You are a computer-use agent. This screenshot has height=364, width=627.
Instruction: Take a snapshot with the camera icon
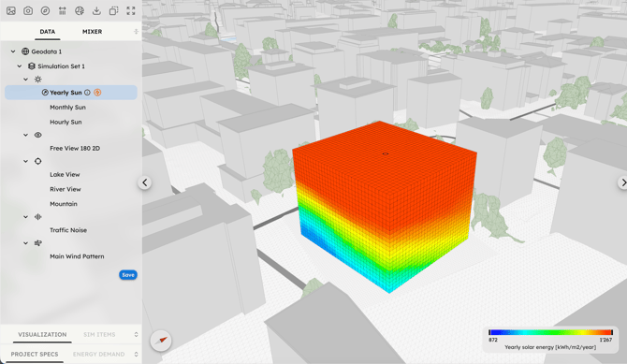click(x=28, y=11)
